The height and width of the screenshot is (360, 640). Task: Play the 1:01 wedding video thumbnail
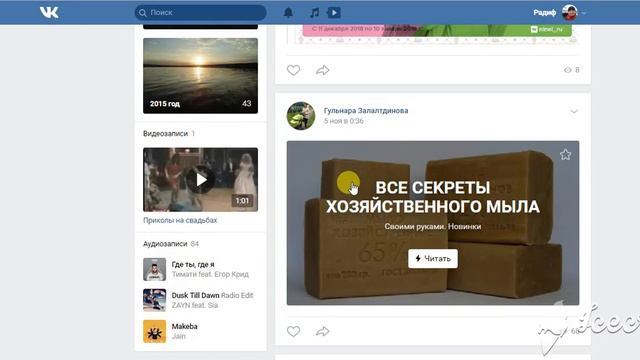tap(200, 180)
